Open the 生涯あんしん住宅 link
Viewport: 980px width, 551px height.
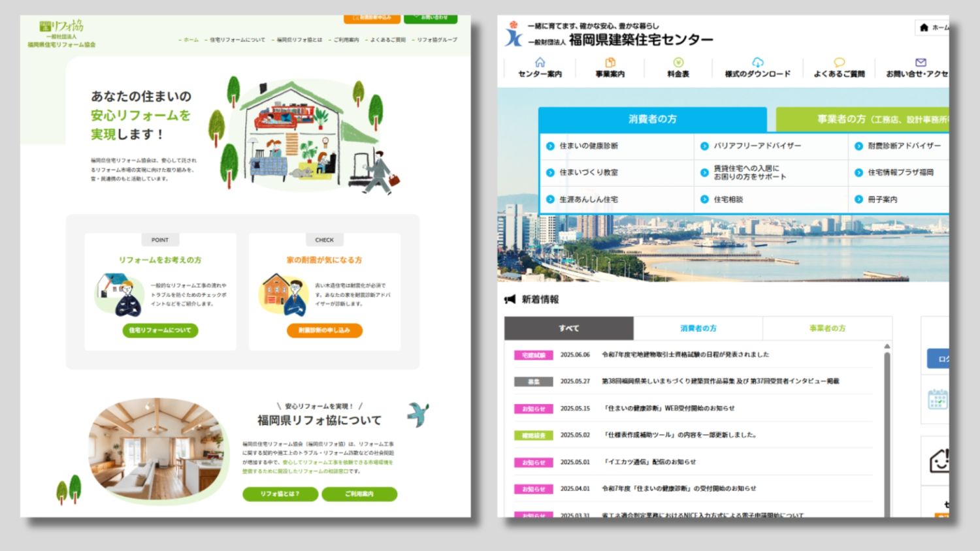click(x=589, y=199)
